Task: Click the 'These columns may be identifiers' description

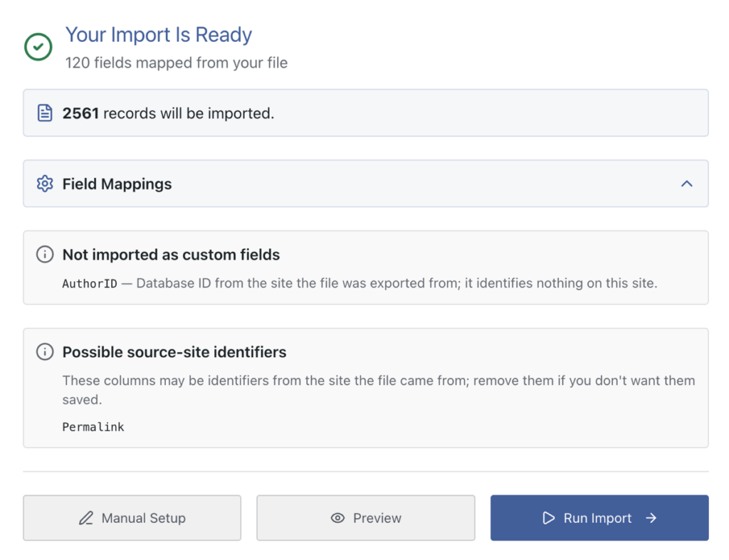Action: [x=379, y=390]
